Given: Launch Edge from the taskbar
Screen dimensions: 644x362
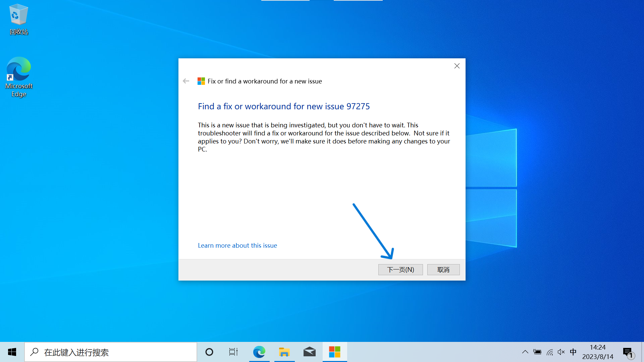Looking at the screenshot, I should pos(259,352).
